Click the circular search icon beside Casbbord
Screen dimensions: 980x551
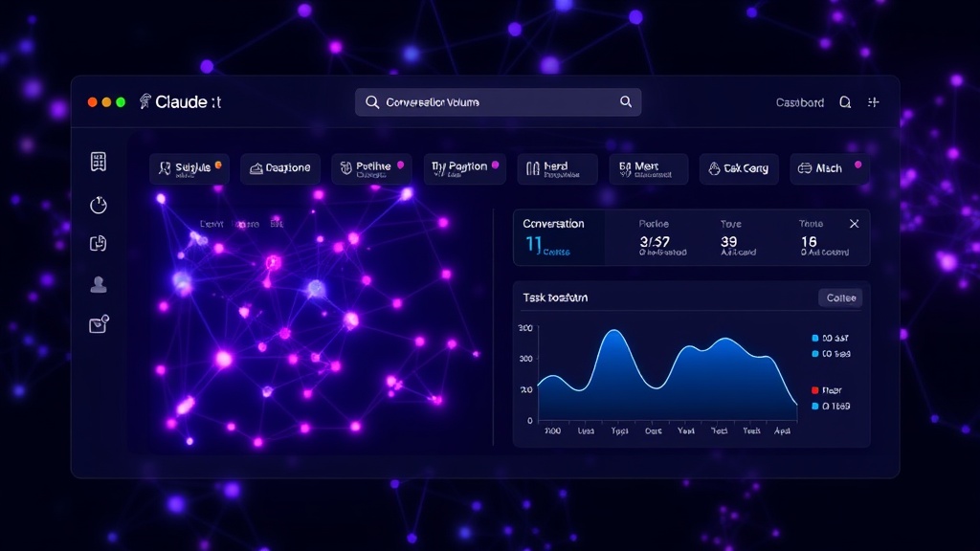point(845,101)
